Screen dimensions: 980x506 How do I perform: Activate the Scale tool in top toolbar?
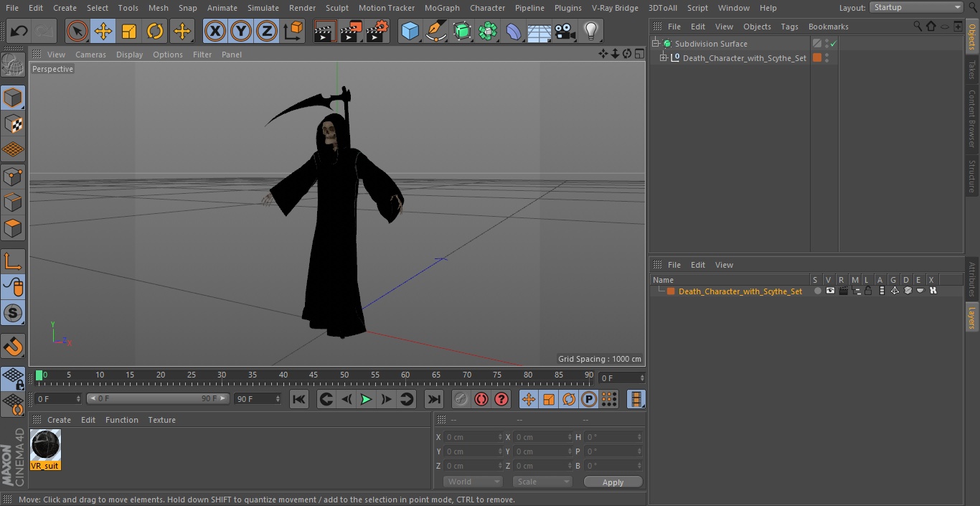[129, 32]
